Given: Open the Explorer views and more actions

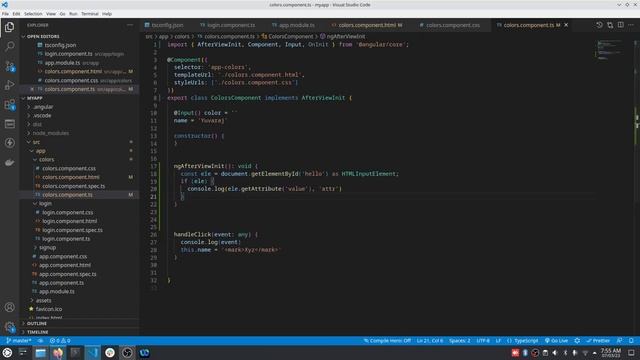Looking at the screenshot, I should (x=130, y=25).
